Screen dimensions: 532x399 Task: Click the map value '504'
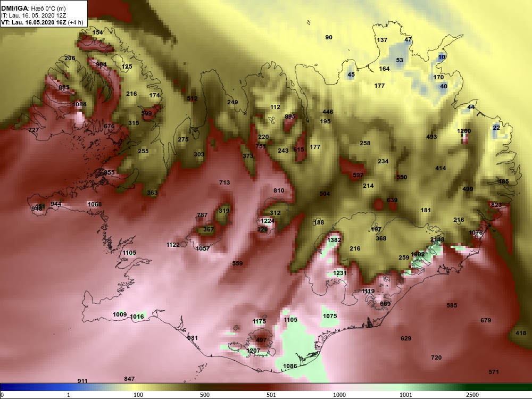(325, 194)
